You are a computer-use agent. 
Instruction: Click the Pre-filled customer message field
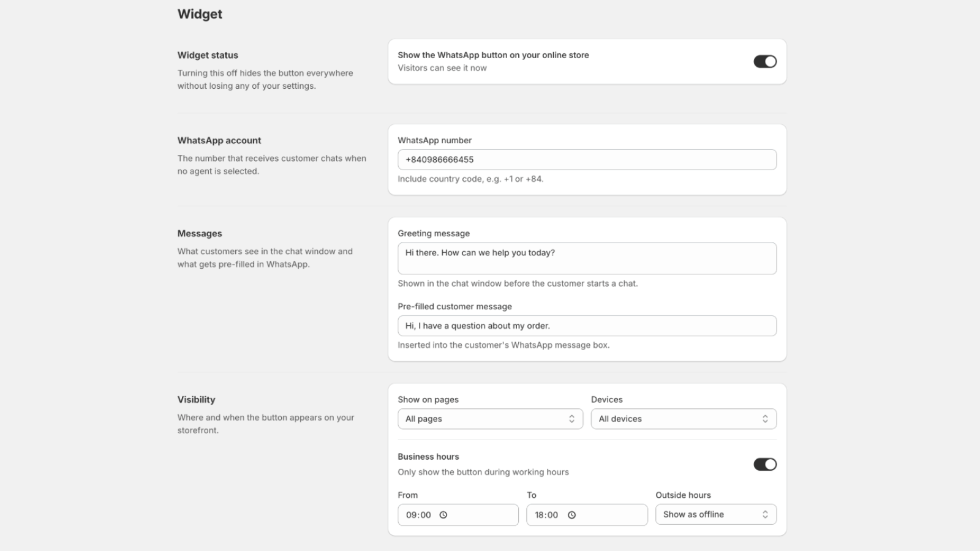587,326
